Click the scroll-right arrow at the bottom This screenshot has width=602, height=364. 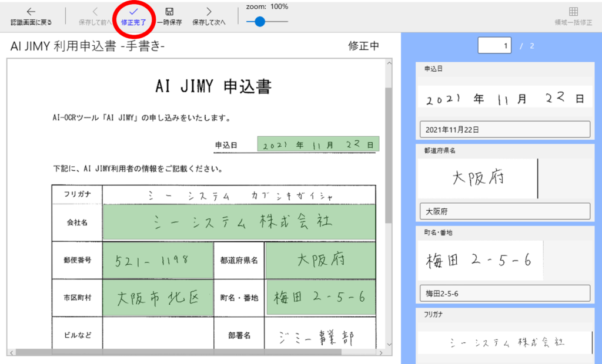(381, 352)
